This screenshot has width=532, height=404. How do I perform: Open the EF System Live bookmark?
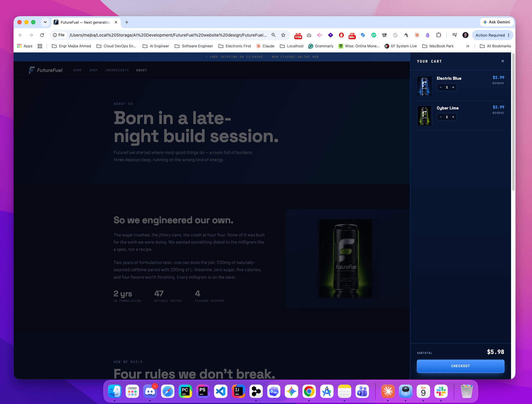[x=401, y=46]
